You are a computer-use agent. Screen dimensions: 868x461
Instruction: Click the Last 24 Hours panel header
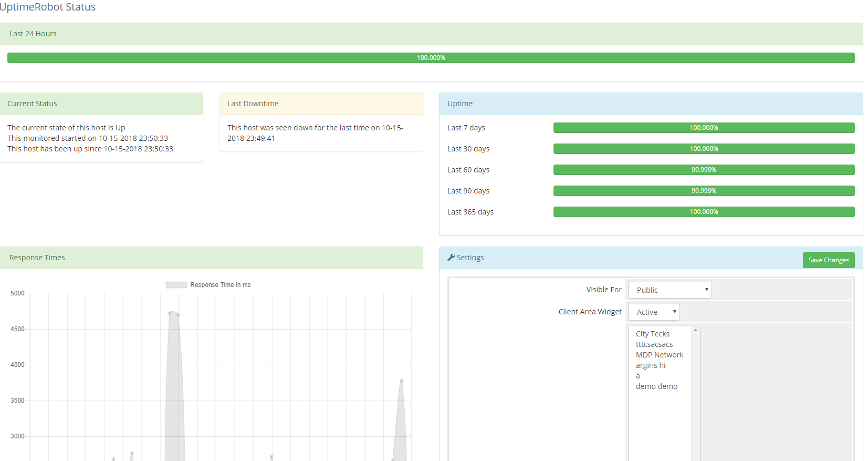pyautogui.click(x=431, y=34)
